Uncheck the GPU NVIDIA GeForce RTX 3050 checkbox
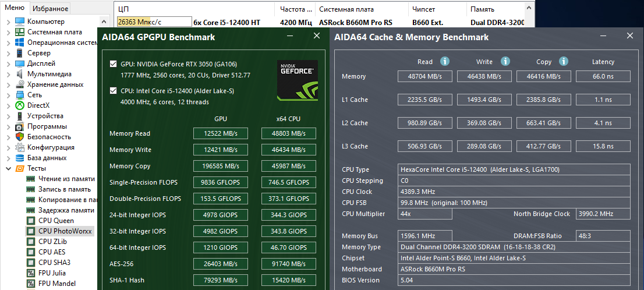This screenshot has height=290, width=644. tap(113, 64)
